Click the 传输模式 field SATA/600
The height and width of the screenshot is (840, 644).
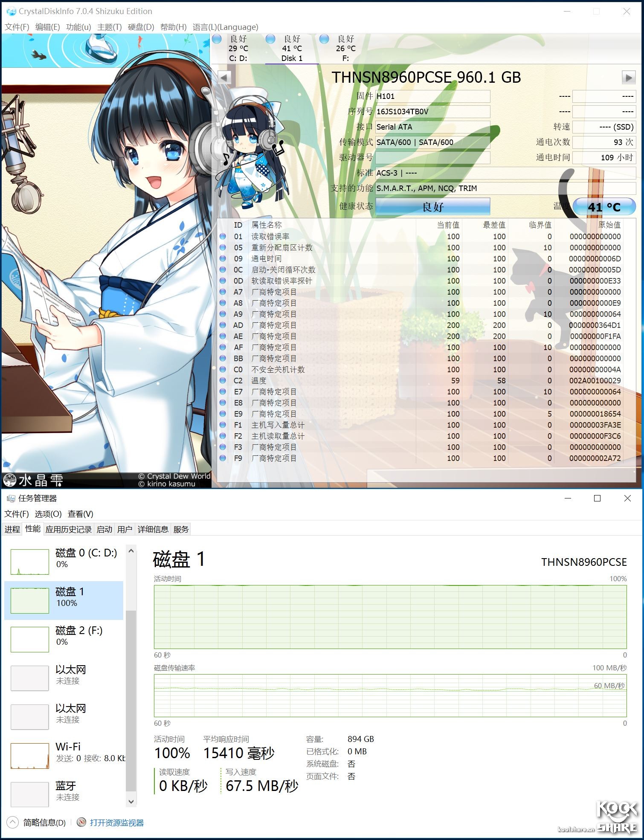click(432, 142)
